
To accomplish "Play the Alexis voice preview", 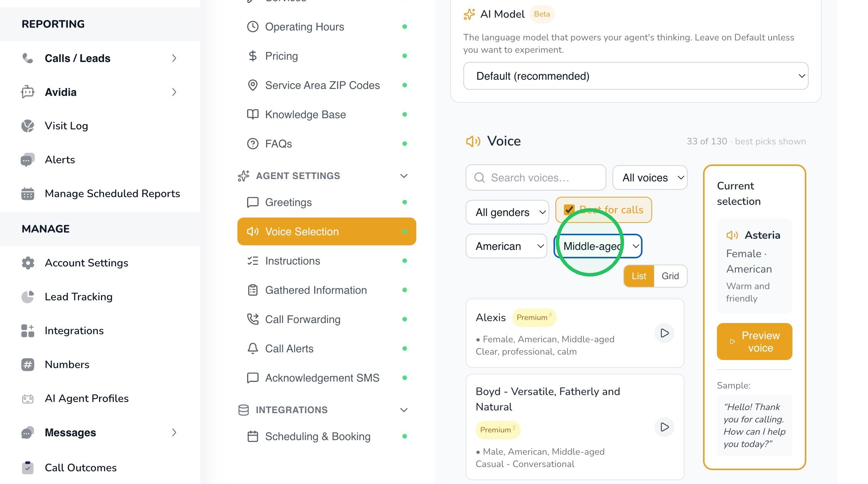I will pyautogui.click(x=664, y=333).
